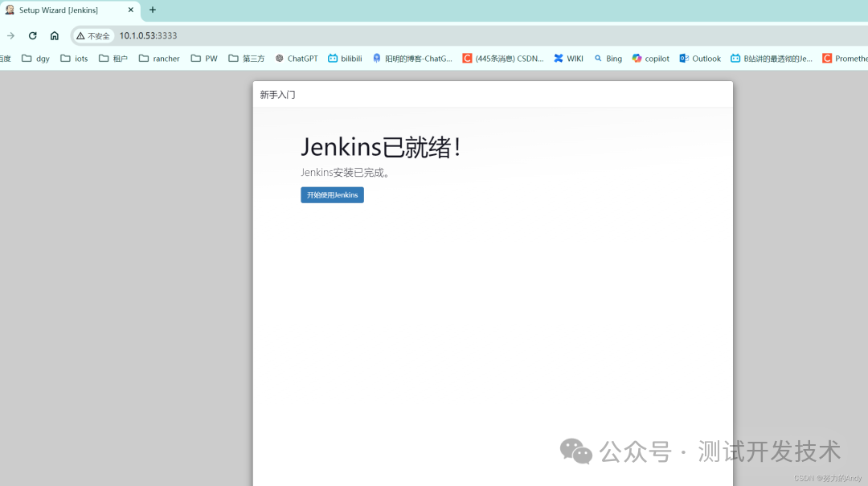This screenshot has height=486, width=868.
Task: Open the iots bookmark folder
Action: click(x=74, y=58)
